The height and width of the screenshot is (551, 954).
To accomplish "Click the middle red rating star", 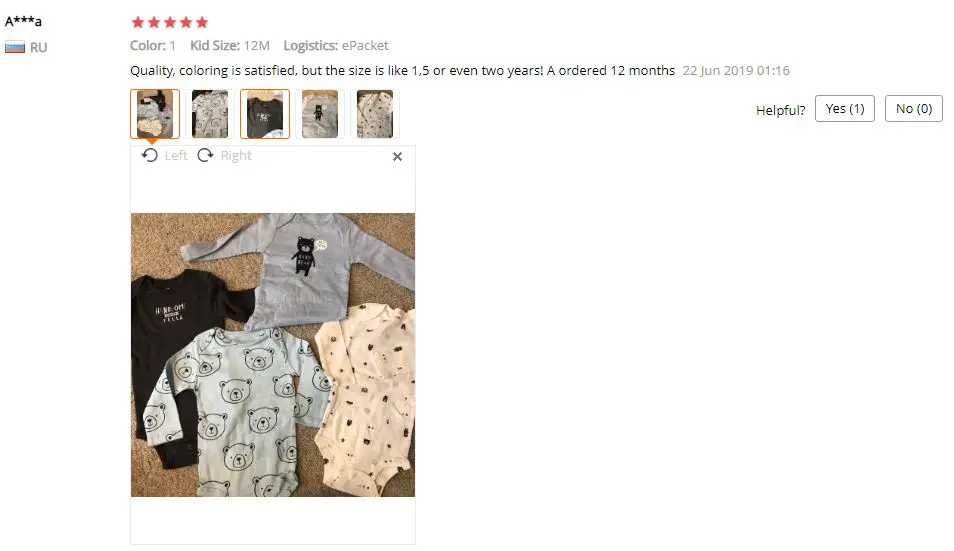I will (170, 23).
